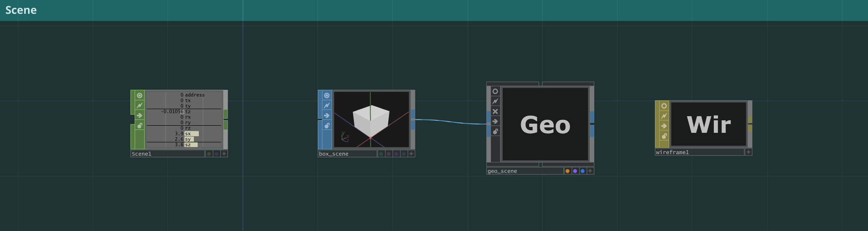Image resolution: width=868 pixels, height=231 pixels.
Task: Toggle viewer active circle on wireframe1 node
Action: pyautogui.click(x=664, y=106)
